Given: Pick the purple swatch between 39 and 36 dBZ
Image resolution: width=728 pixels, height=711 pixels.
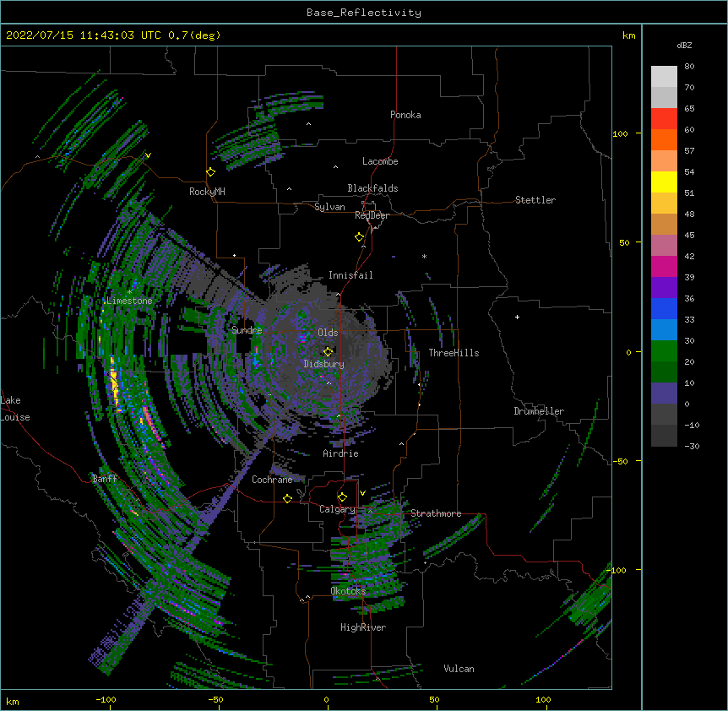Looking at the screenshot, I should point(664,287).
